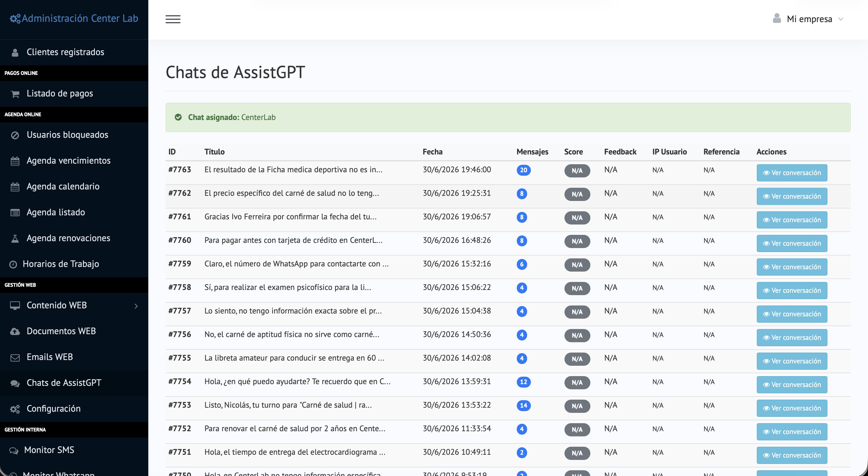This screenshot has height=476, width=868.
Task: View conversation for chat #7763
Action: click(x=792, y=173)
